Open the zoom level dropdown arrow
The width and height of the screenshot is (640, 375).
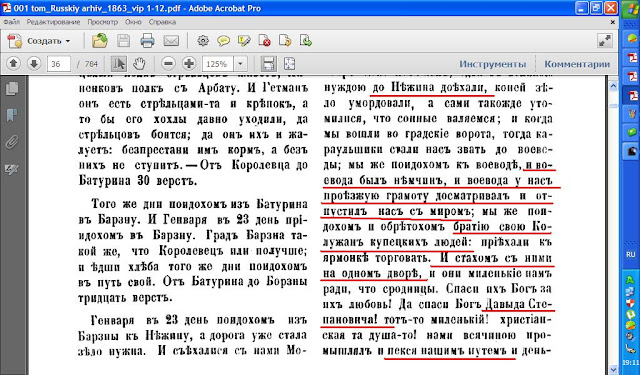[240, 64]
